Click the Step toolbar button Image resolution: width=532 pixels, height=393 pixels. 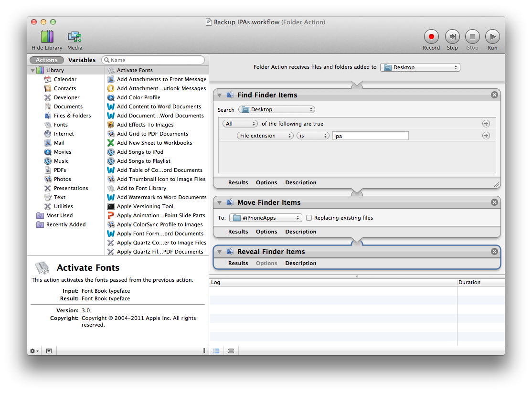452,37
